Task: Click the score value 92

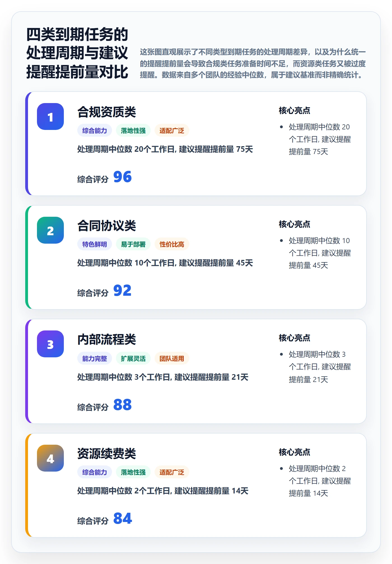Action: tap(122, 291)
